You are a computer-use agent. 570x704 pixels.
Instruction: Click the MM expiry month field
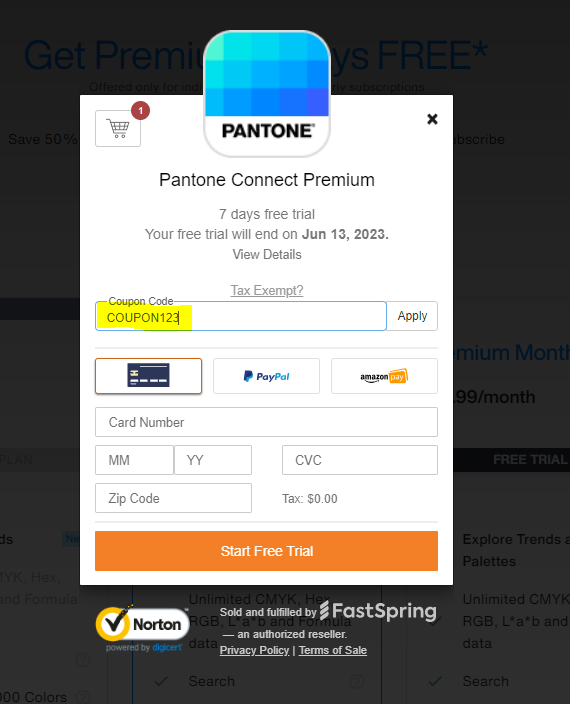(135, 460)
